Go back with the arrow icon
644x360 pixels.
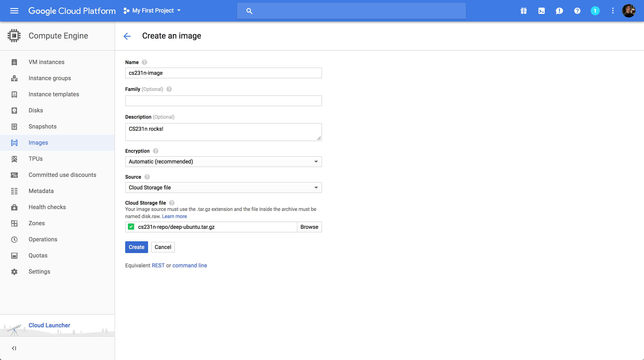pos(127,36)
